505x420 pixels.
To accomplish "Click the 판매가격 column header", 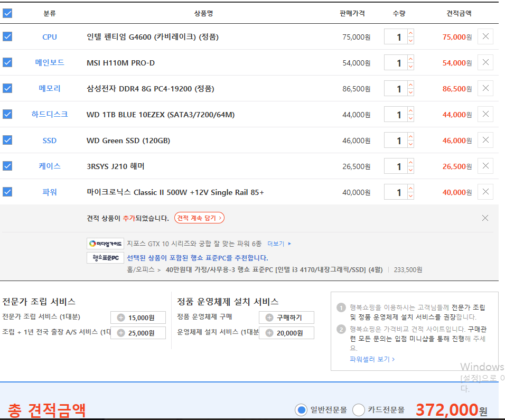I will tap(352, 13).
